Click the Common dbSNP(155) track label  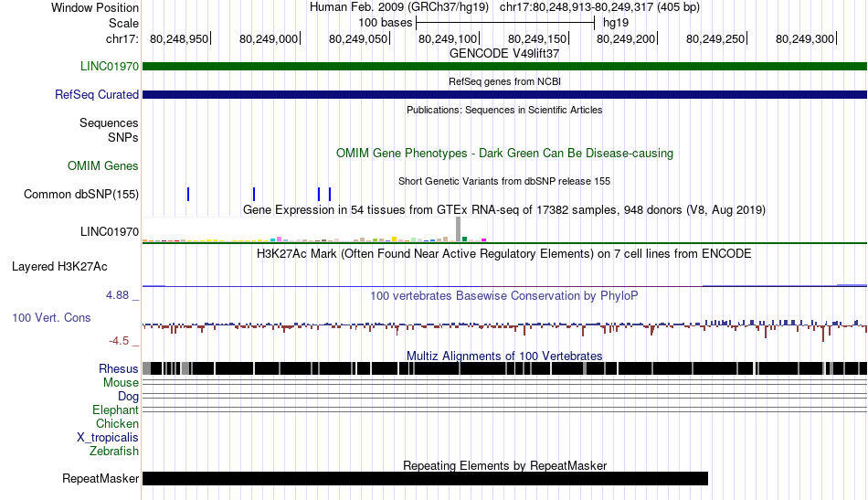[80, 195]
